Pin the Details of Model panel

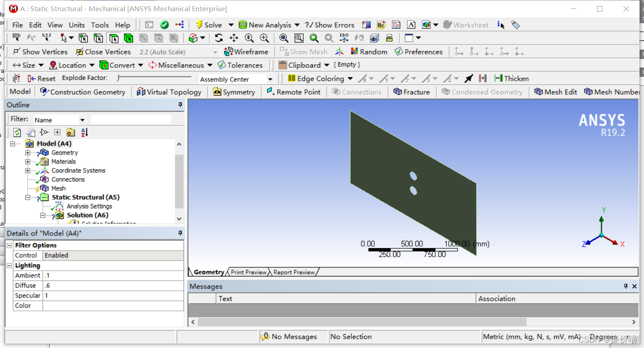pyautogui.click(x=180, y=233)
